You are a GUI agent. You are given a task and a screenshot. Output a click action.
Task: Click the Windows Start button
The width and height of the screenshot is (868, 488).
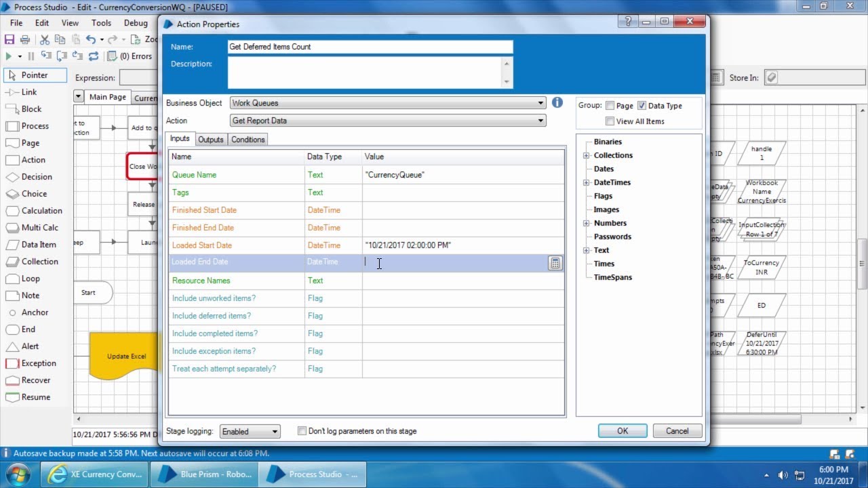pyautogui.click(x=18, y=474)
